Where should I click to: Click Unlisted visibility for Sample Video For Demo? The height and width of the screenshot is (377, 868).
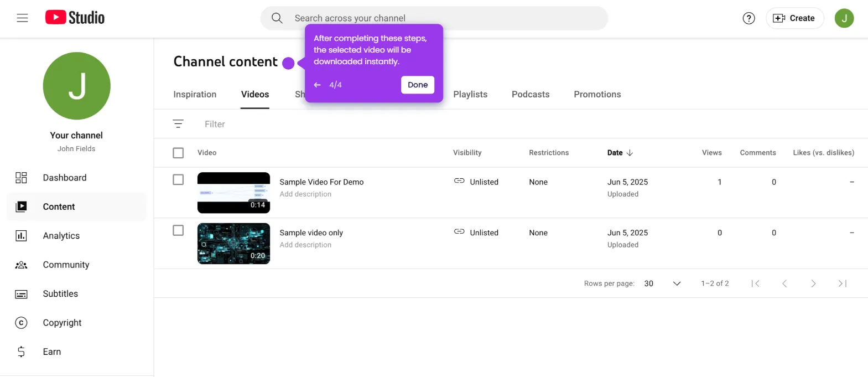point(484,182)
